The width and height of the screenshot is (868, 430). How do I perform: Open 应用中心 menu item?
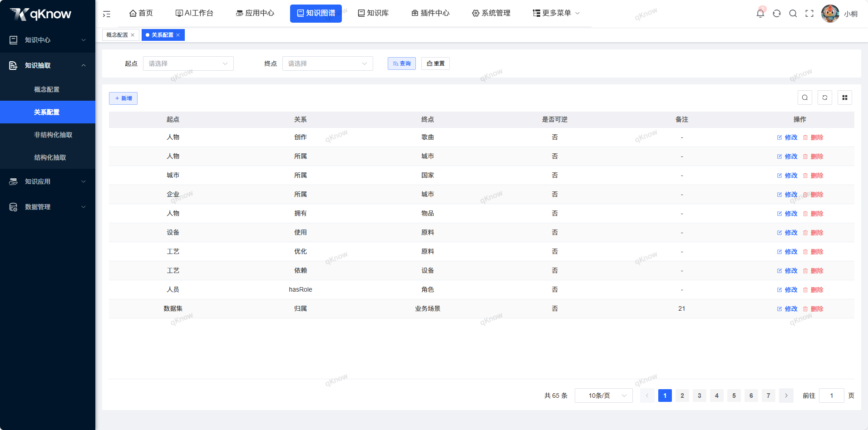pos(255,13)
